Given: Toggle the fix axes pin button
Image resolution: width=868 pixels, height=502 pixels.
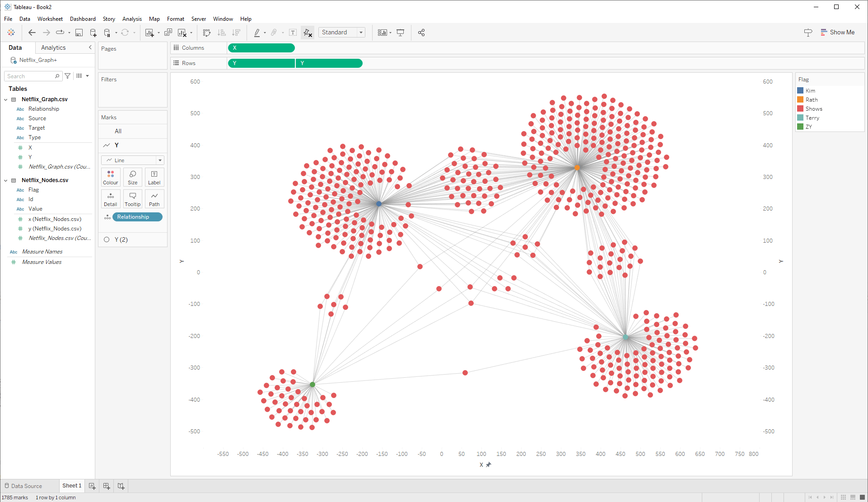Looking at the screenshot, I should click(x=308, y=33).
